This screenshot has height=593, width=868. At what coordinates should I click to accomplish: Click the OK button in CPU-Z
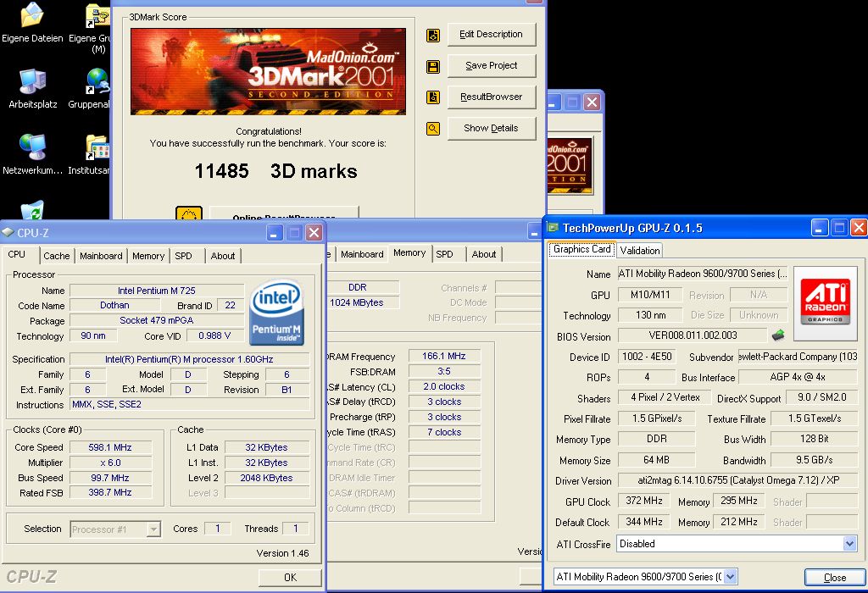tap(290, 578)
